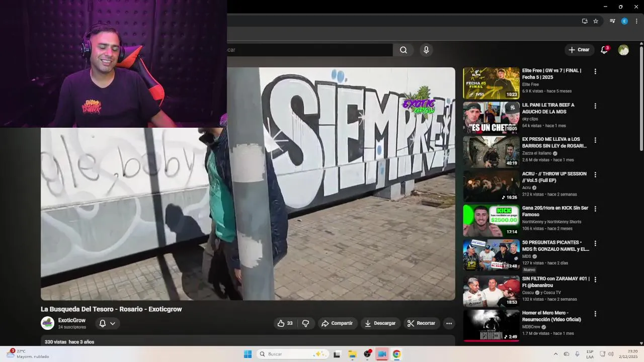Open volume and network quick settings

pyautogui.click(x=607, y=354)
